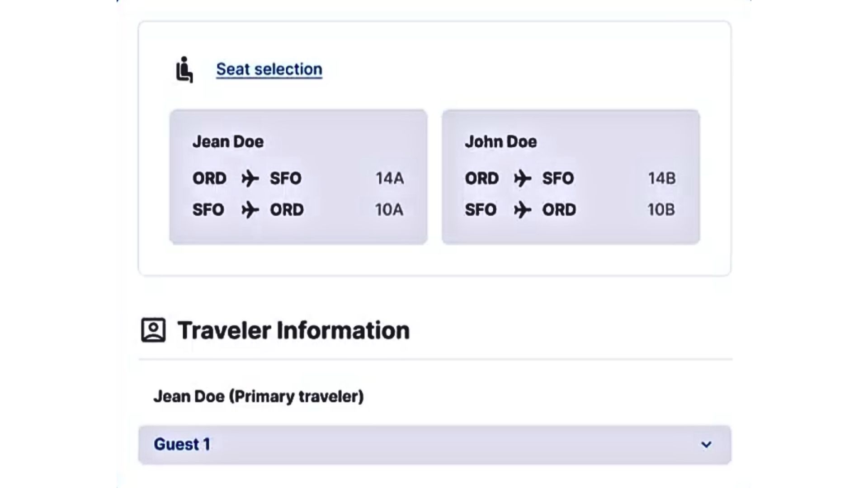Select John Doe's seat 10B
The width and height of the screenshot is (868, 488).
661,210
